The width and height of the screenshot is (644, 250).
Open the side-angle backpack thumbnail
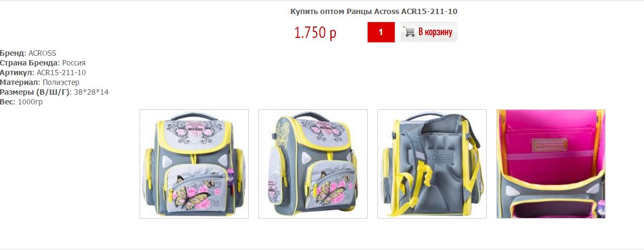(313, 163)
